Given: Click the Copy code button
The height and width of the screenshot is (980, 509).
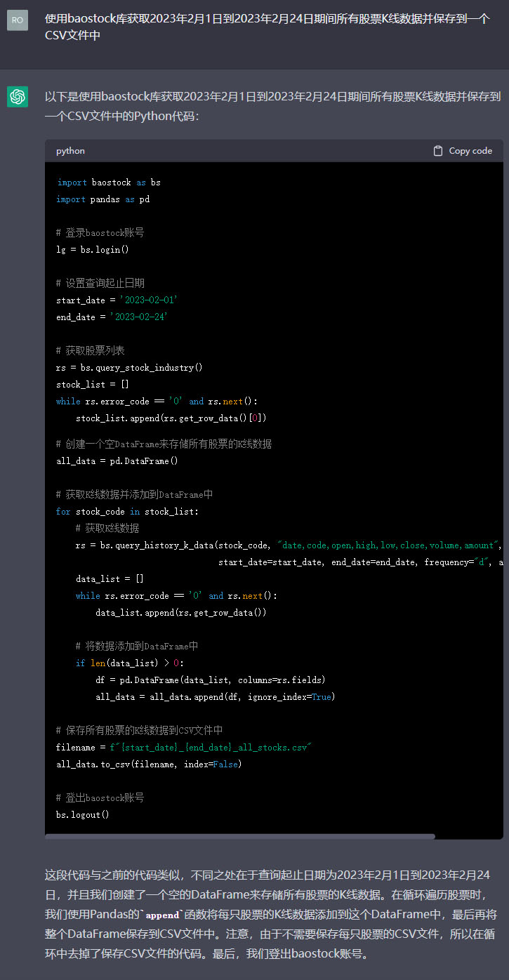Looking at the screenshot, I should point(463,151).
